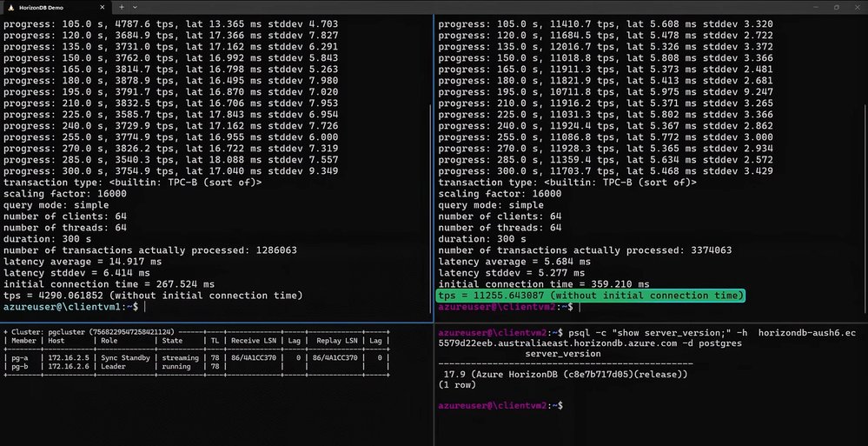Viewport: 868px width, 446px height.
Task: Click the highlighted tps = 11255.643087 line
Action: (591, 296)
